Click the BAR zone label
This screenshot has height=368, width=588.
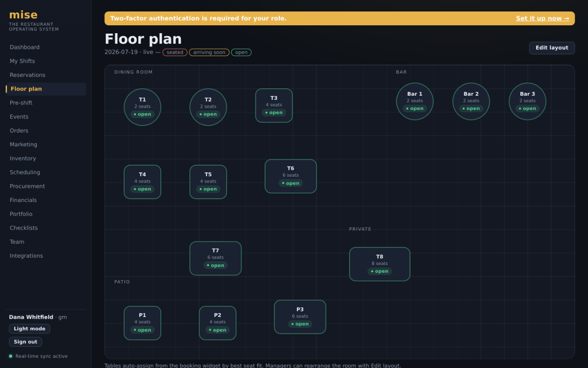coord(401,72)
